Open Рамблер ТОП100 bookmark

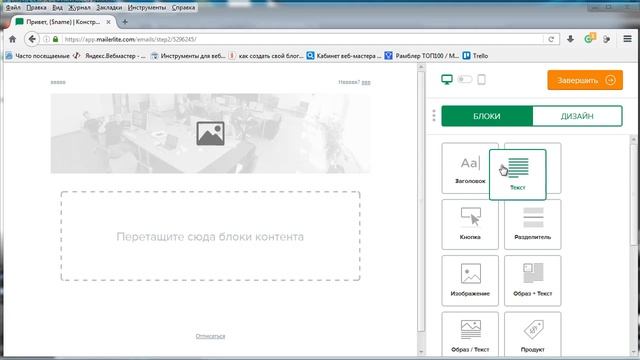pyautogui.click(x=422, y=56)
